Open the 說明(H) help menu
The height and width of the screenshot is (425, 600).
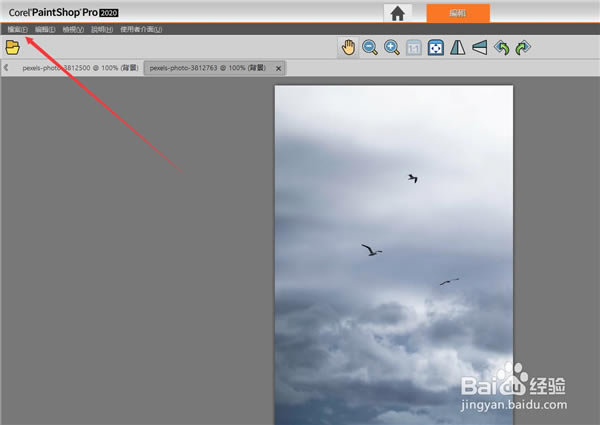(x=102, y=29)
